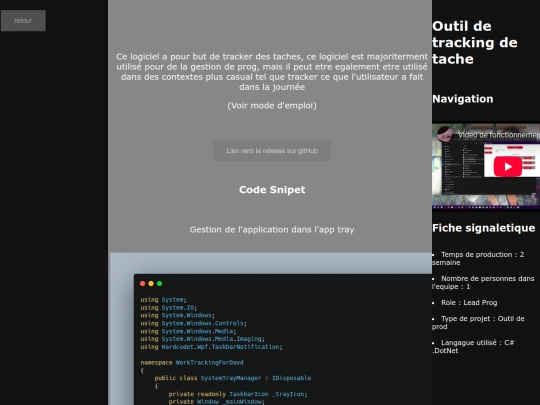Click 'Nombre de personnes dans l'equipe : 1'

coord(483,282)
